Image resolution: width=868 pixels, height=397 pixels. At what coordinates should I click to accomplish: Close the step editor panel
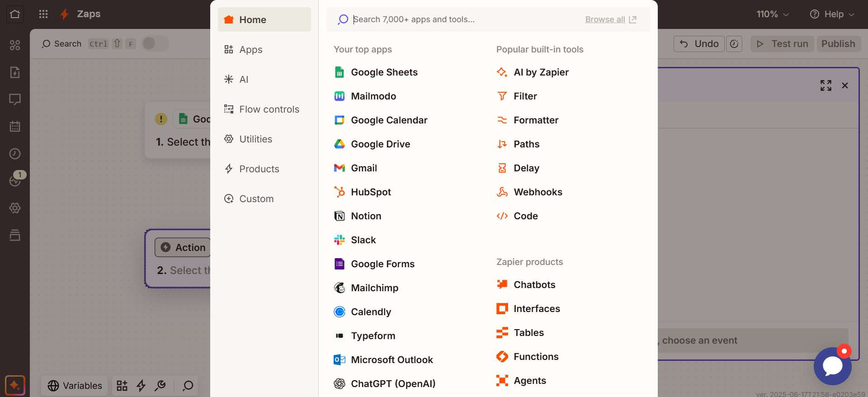(x=845, y=85)
